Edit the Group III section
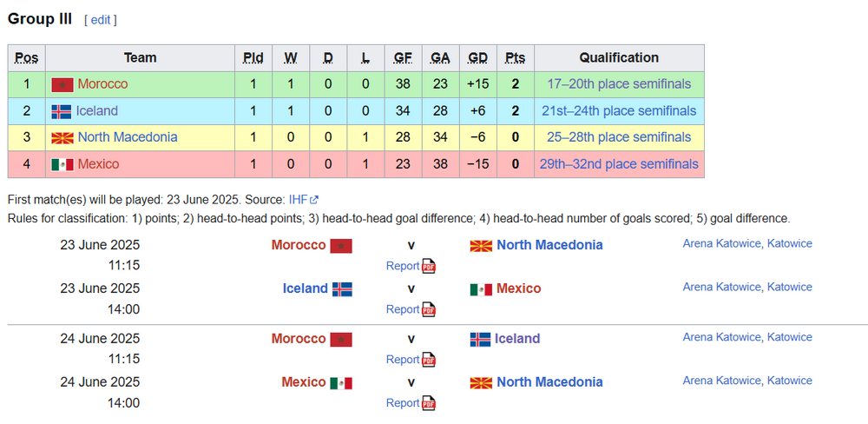Screen dimensions: 868x424 click(x=101, y=20)
